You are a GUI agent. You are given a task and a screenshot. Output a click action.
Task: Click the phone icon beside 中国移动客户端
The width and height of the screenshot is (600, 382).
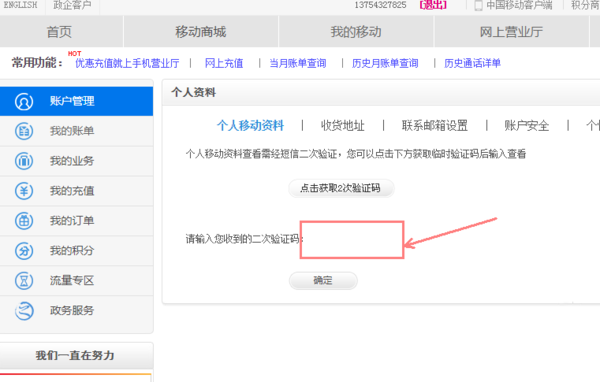coord(478,5)
